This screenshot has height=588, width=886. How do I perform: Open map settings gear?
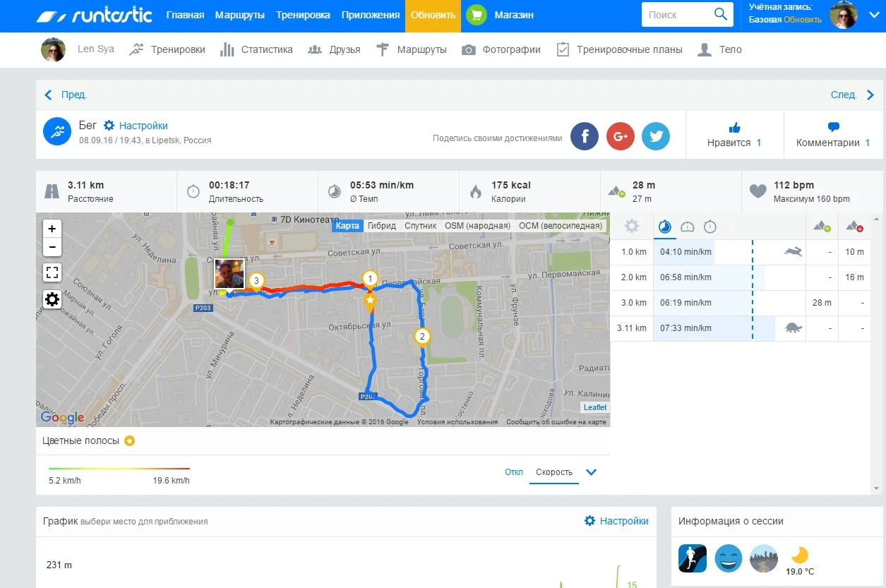[x=52, y=299]
